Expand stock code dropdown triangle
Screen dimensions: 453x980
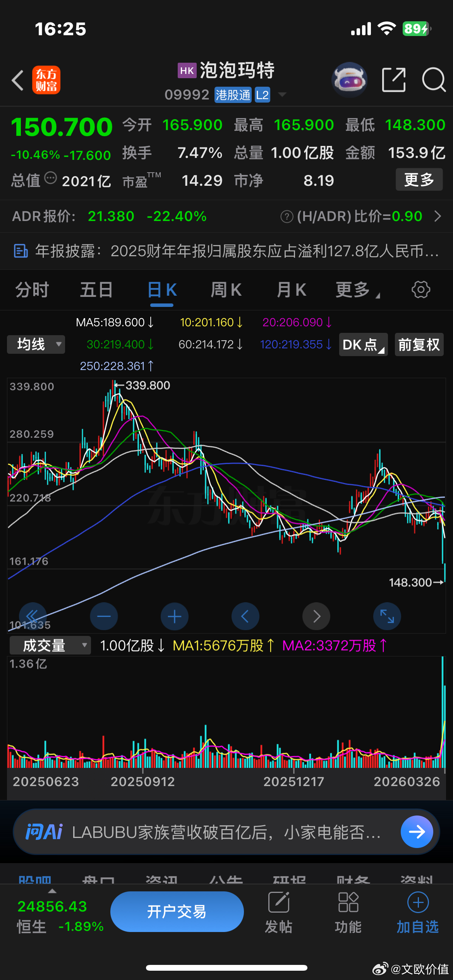point(282,94)
